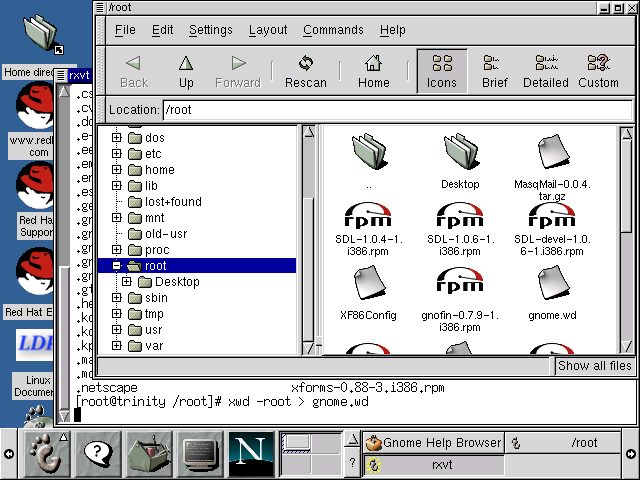This screenshot has height=480, width=640.
Task: Switch to Custom view mode
Action: pyautogui.click(x=598, y=71)
